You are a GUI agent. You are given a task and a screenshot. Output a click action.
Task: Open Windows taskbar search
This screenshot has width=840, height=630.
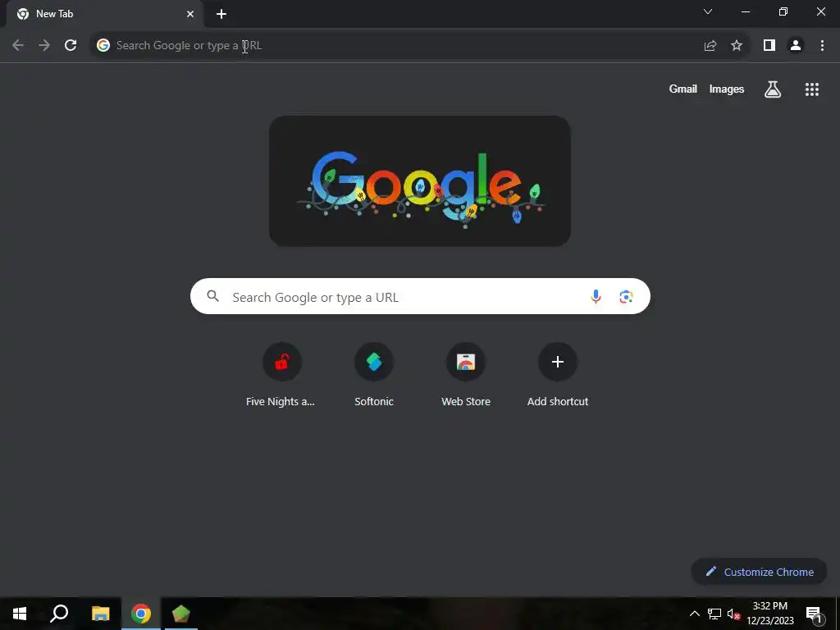[x=59, y=614]
